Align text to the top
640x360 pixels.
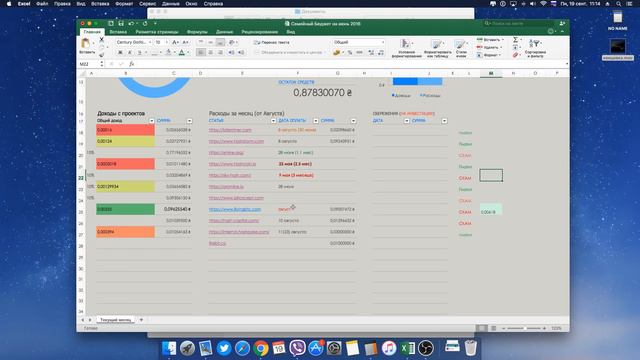pos(201,42)
